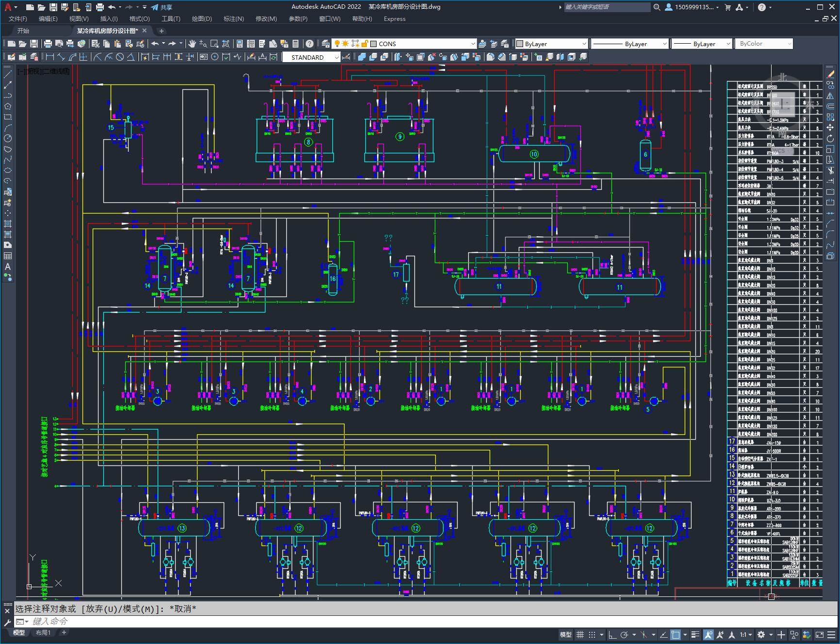This screenshot has width=840, height=644.
Task: Click the 共享 share button
Action: [x=162, y=7]
